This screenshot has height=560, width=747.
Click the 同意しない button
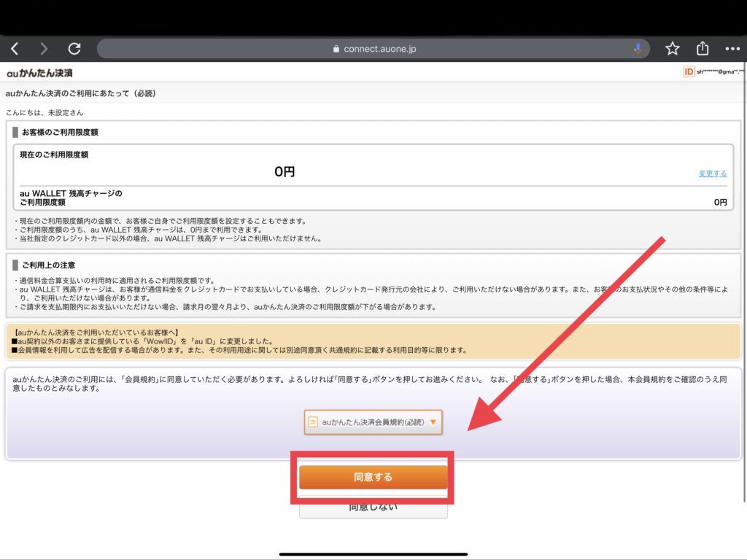tap(373, 507)
